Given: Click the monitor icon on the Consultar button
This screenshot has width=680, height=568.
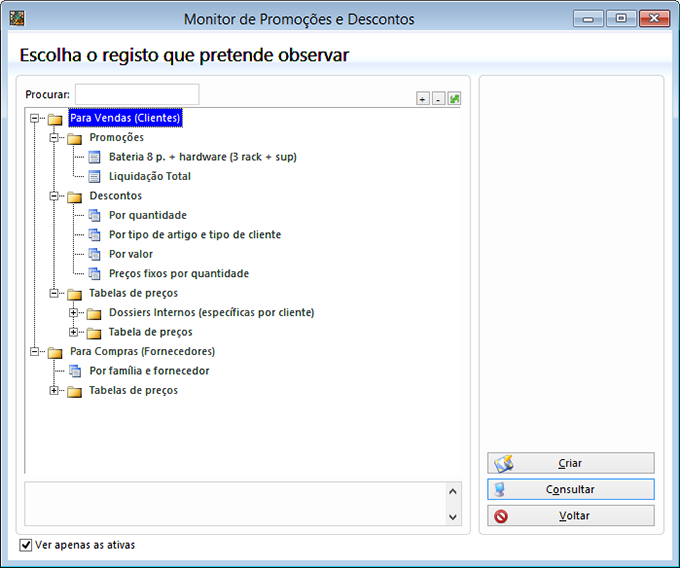Looking at the screenshot, I should click(x=500, y=490).
